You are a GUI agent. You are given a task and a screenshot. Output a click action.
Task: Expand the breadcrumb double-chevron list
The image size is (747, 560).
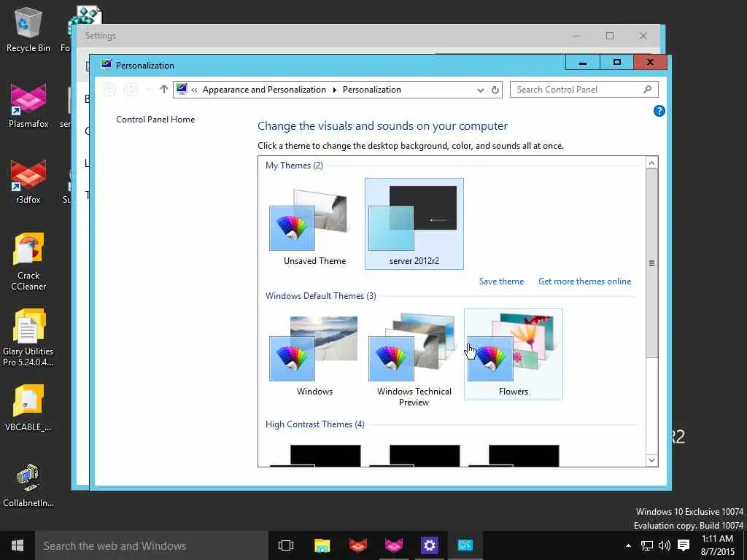194,90
